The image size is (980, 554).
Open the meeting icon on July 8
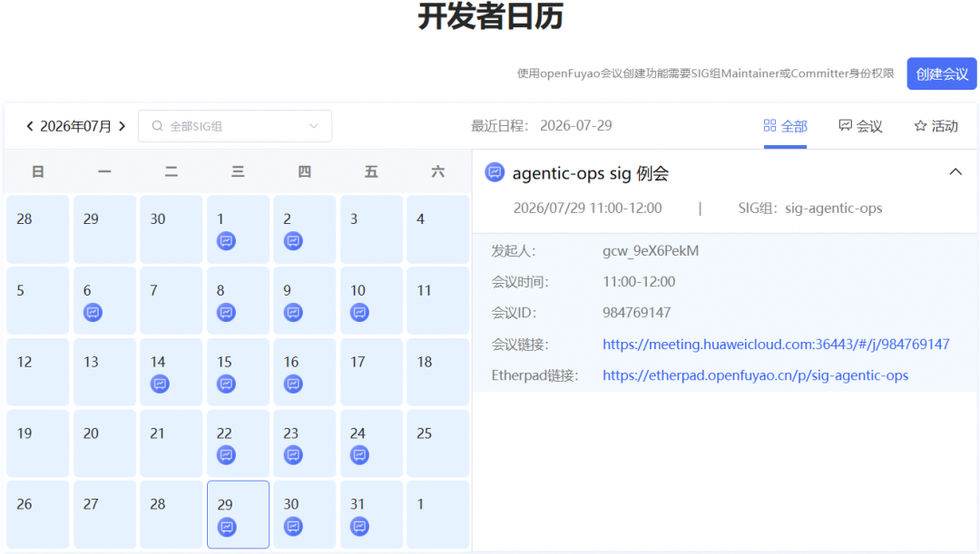coord(226,312)
